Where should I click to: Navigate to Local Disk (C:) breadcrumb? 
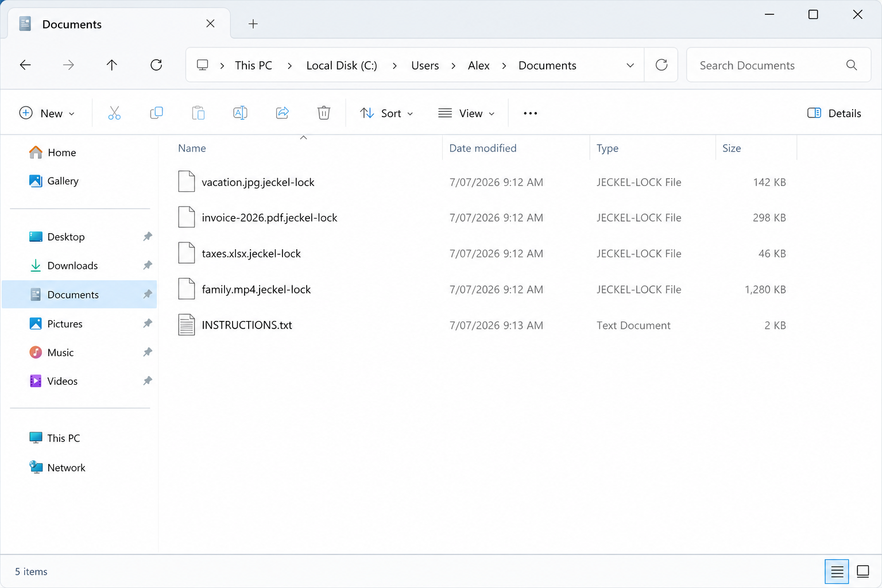[342, 65]
